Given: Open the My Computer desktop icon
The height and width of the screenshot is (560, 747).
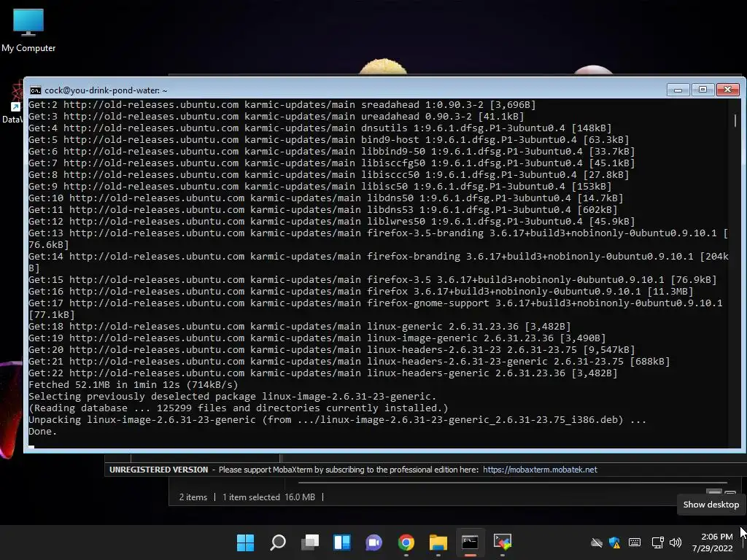Looking at the screenshot, I should point(28,30).
